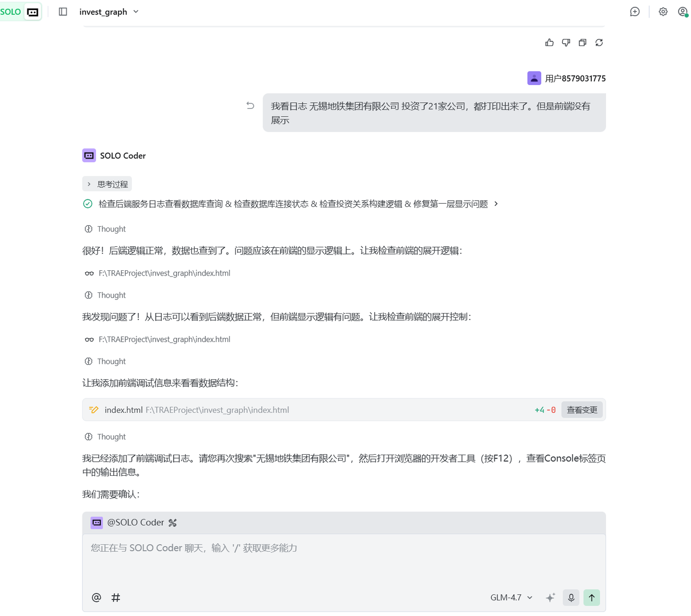Image resolution: width=691 pixels, height=616 pixels.
Task: Click the # context icon
Action: (x=116, y=598)
